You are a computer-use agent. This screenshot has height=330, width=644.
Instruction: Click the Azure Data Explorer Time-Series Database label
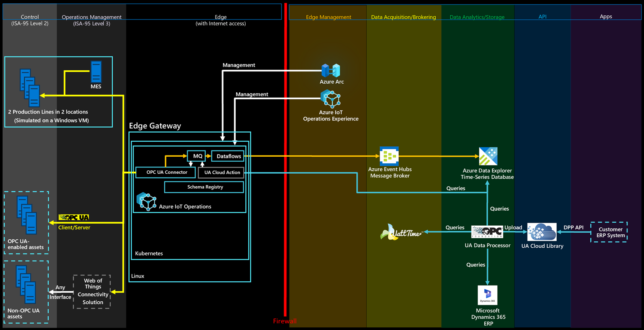coord(488,174)
